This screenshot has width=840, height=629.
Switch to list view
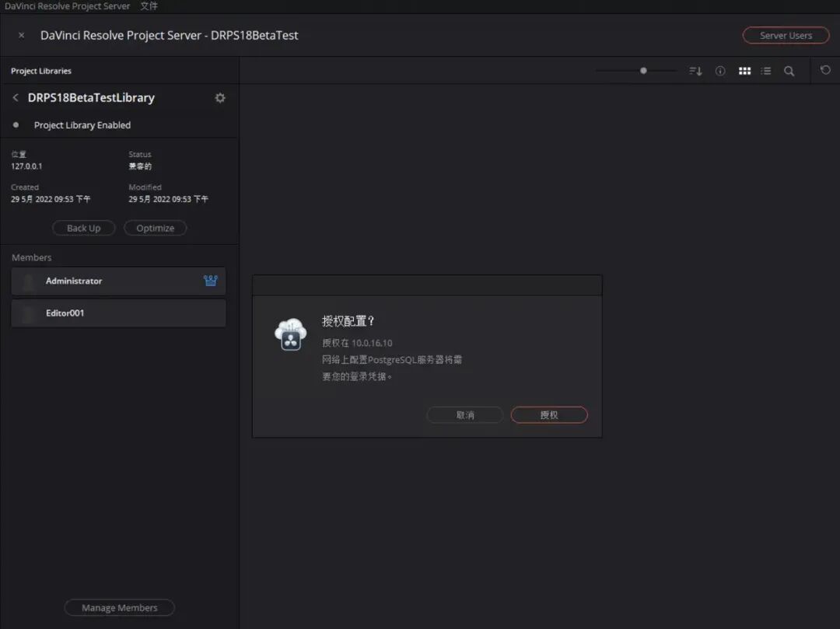[x=766, y=71]
